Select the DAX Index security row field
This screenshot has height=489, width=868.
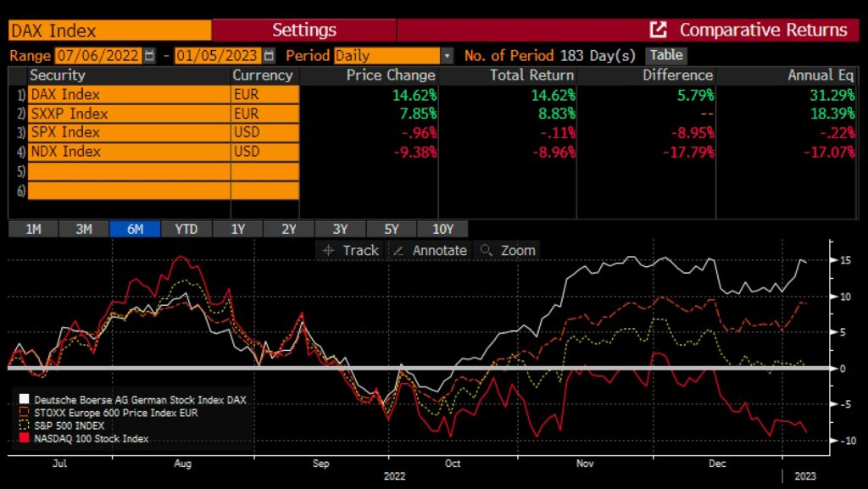tap(129, 95)
